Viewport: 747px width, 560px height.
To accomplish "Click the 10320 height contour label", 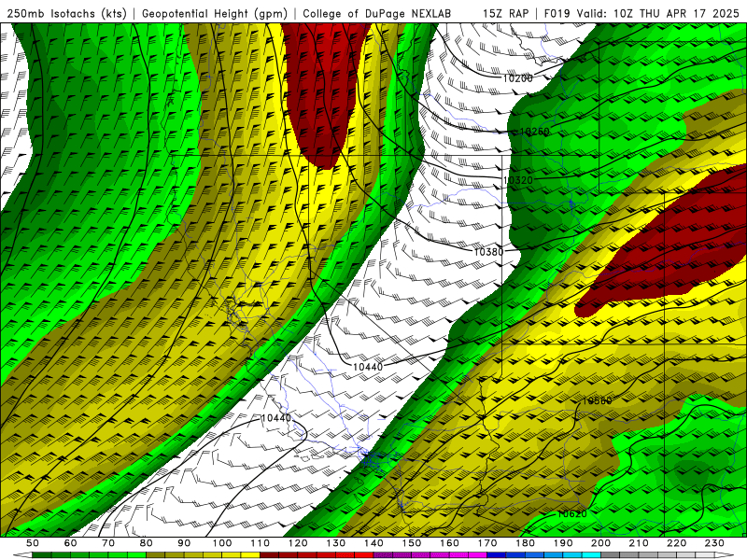I will coord(518,180).
